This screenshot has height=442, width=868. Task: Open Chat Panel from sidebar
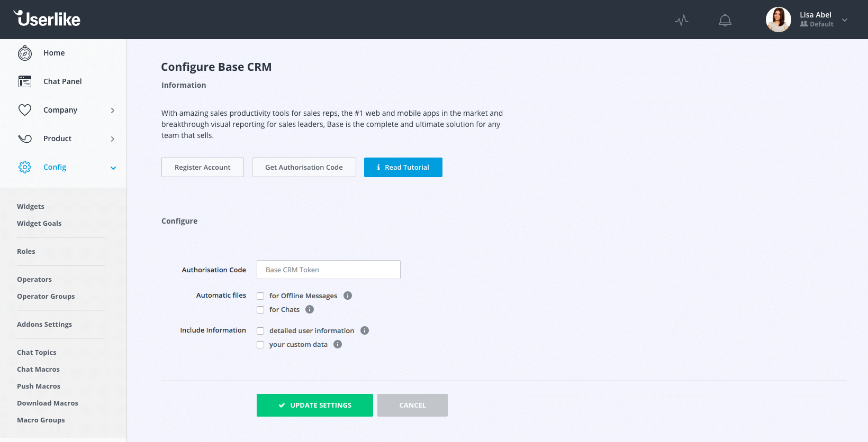62,81
